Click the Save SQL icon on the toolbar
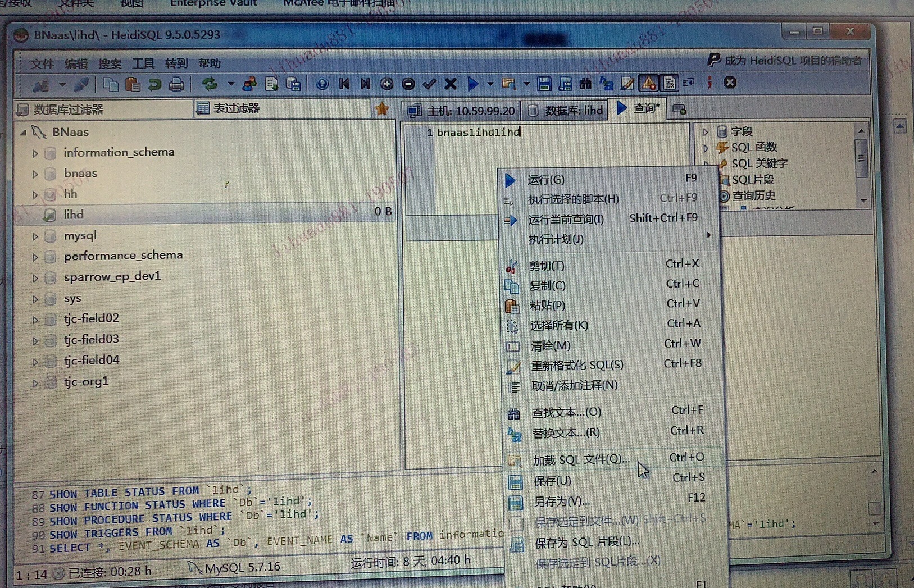 click(x=544, y=83)
